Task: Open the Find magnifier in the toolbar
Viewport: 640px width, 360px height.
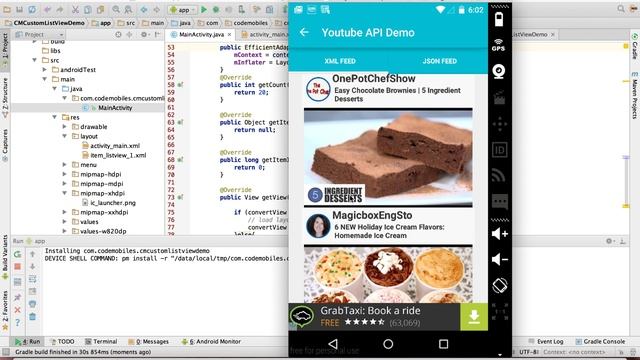Action: (x=116, y=9)
